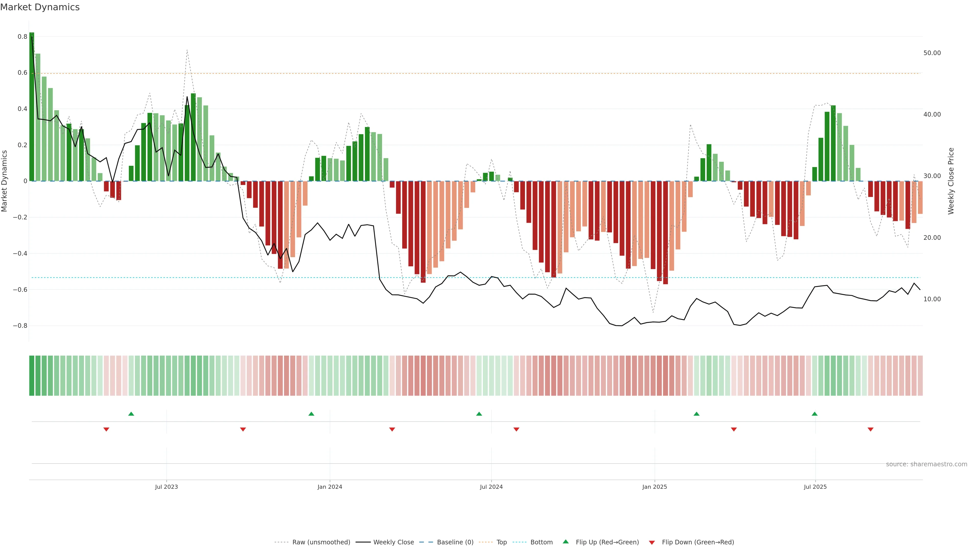Click the Market Dynamics chart title

coord(40,7)
